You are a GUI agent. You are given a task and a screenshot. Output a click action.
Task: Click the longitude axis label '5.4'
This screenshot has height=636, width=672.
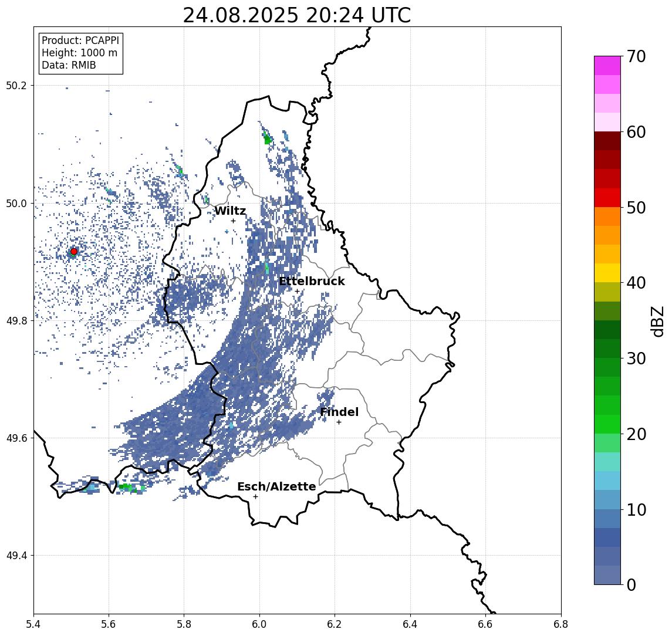click(33, 624)
